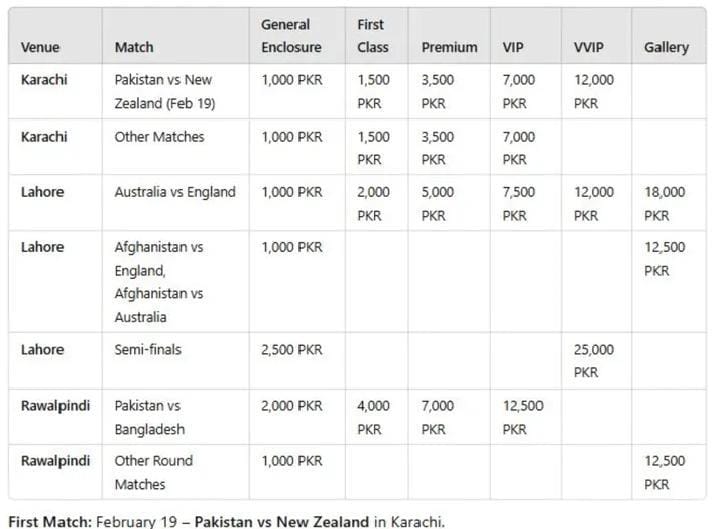Viewport: 720px width, 529px height.
Task: Click the 12,500 PKR VIP Rawalpindi price
Action: click(523, 417)
